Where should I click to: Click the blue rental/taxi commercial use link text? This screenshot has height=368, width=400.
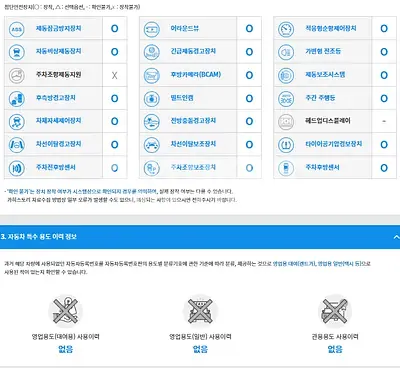[x=317, y=263]
